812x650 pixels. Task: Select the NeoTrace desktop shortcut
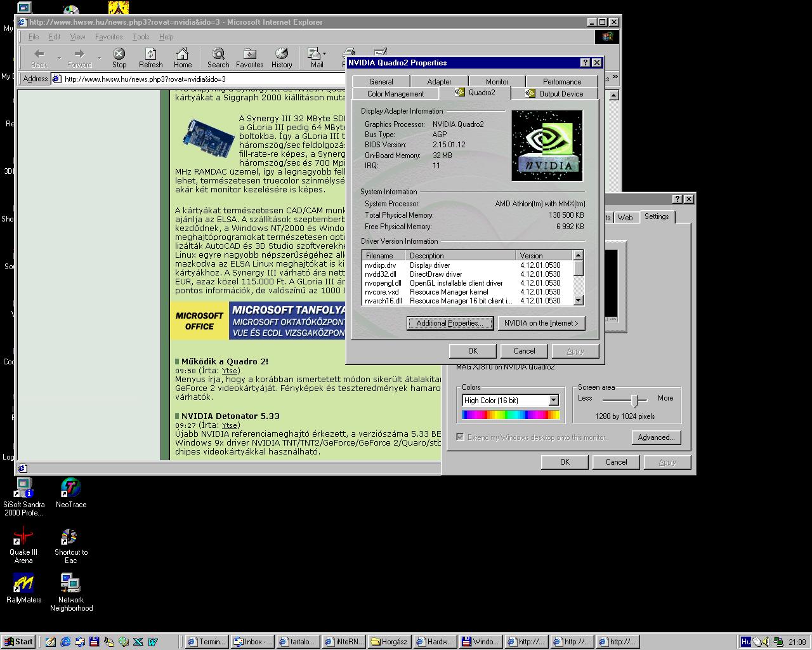(71, 493)
